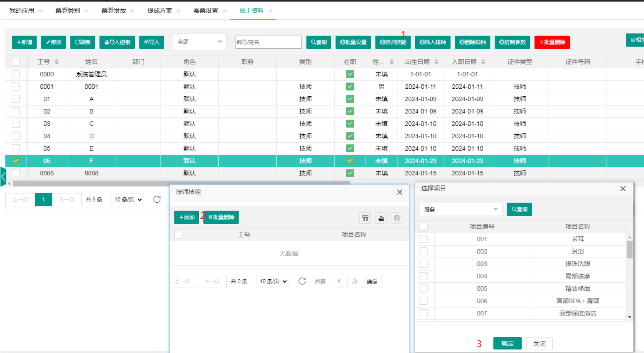Screen dimensions: 644x353
Task: Sort by 出生日期 column arrows
Action: click(437, 62)
